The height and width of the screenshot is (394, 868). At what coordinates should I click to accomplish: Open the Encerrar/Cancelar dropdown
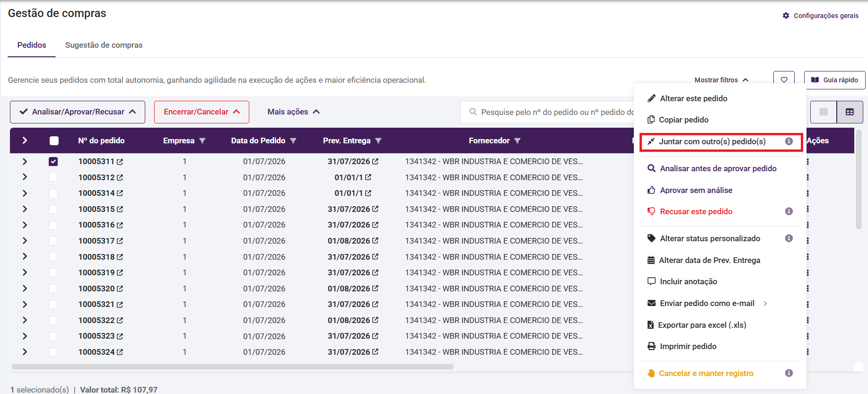pyautogui.click(x=202, y=112)
